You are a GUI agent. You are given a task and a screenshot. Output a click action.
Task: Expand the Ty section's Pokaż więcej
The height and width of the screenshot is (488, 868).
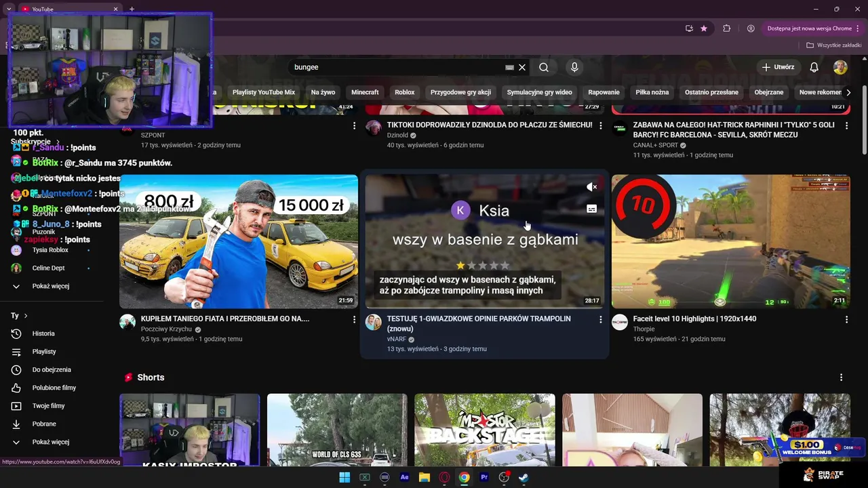(52, 442)
